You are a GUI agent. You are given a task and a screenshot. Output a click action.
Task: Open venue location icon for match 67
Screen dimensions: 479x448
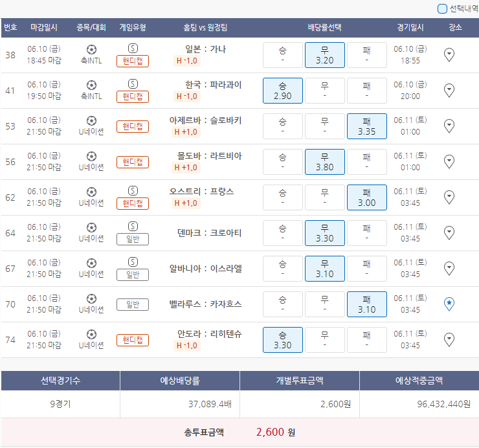click(x=449, y=269)
